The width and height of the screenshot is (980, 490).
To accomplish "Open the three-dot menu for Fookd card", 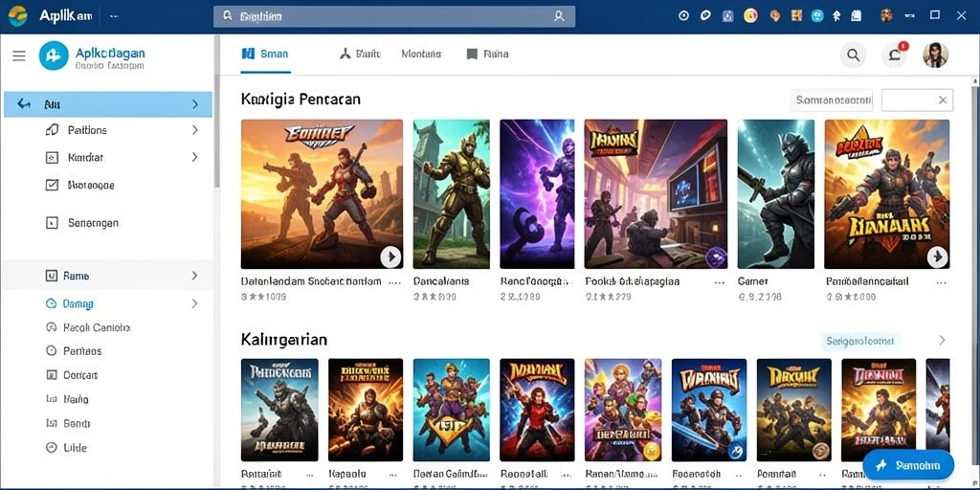I will pyautogui.click(x=721, y=282).
